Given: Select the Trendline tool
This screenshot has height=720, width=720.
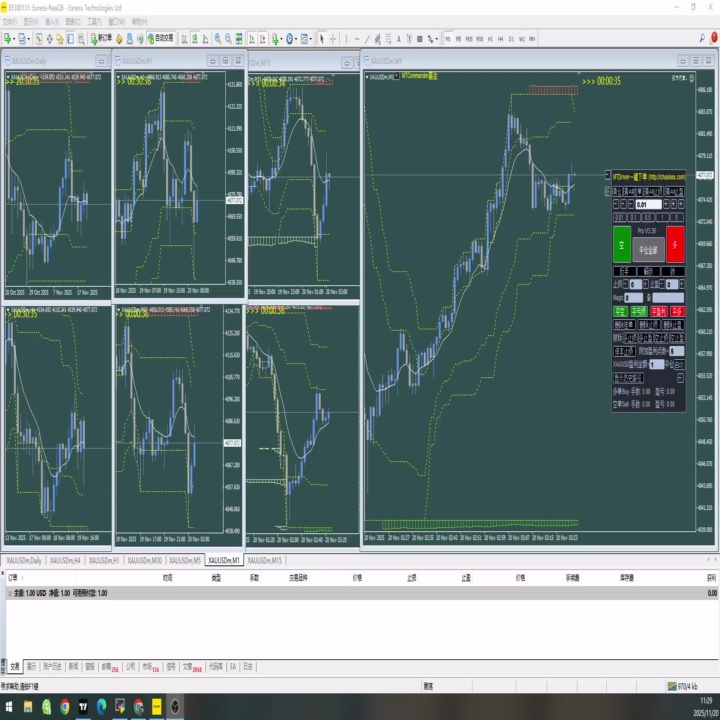Looking at the screenshot, I should pos(367,39).
